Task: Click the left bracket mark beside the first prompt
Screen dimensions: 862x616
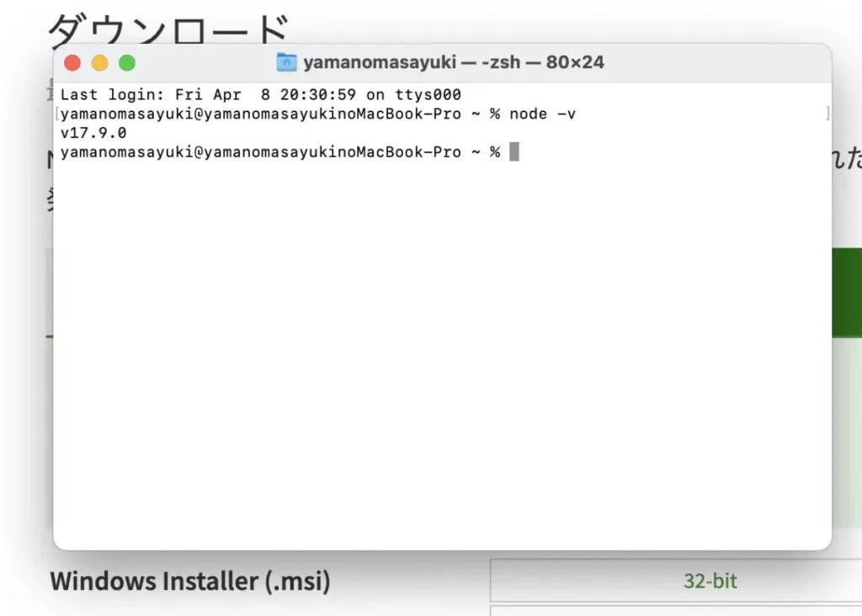Action: (x=56, y=114)
